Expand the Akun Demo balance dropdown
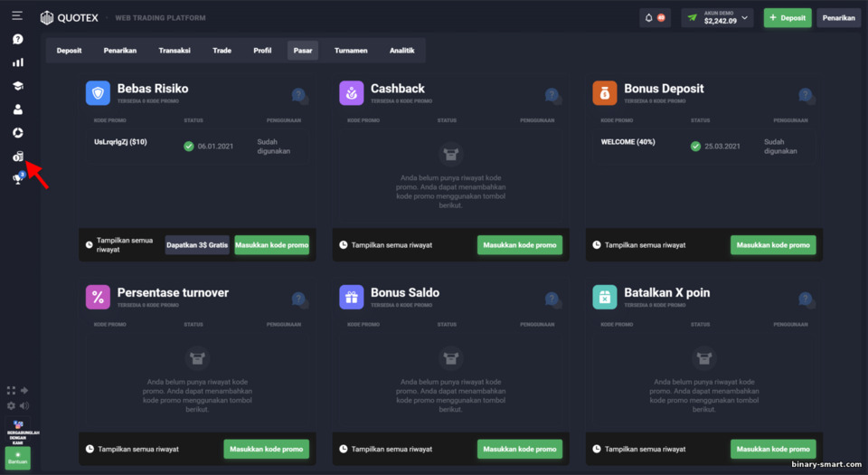The width and height of the screenshot is (868, 475). click(719, 18)
